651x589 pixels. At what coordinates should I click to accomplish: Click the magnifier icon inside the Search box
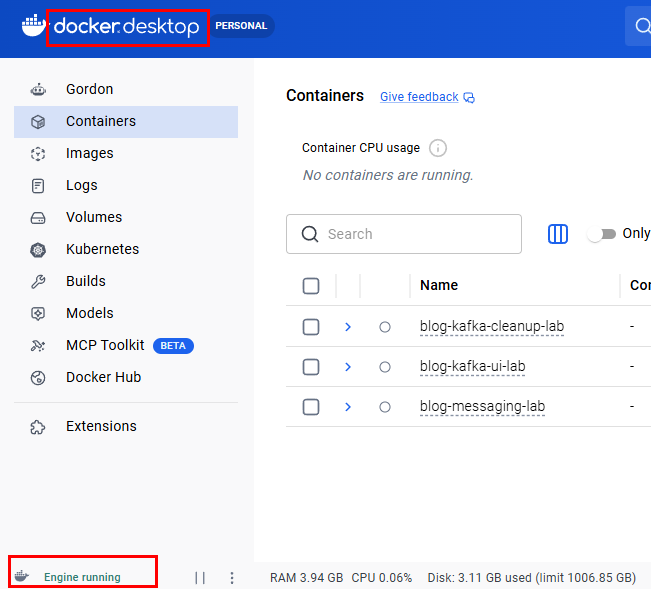[310, 234]
